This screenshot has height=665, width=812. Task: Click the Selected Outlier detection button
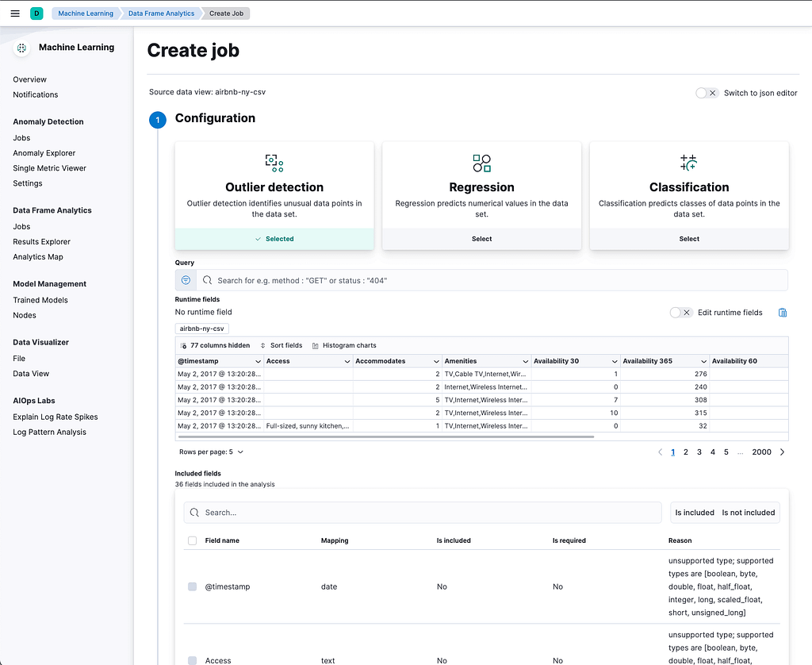(274, 239)
